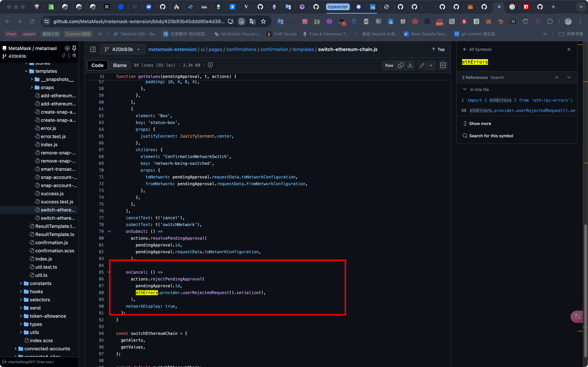Viewport: 588px width, 367px height.
Task: Expand the selectors folder
Action: pos(21,299)
